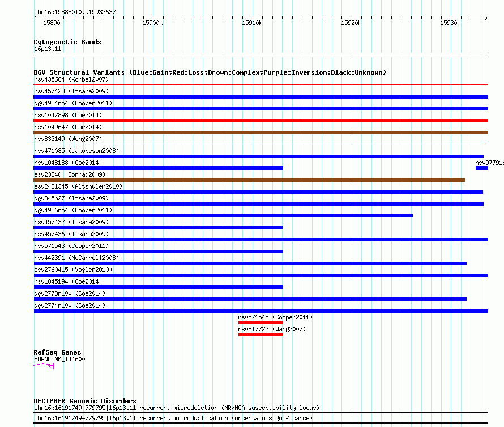Open esv2760415 (Vogler2010) variant label
This screenshot has width=504, height=427.
tap(73, 270)
